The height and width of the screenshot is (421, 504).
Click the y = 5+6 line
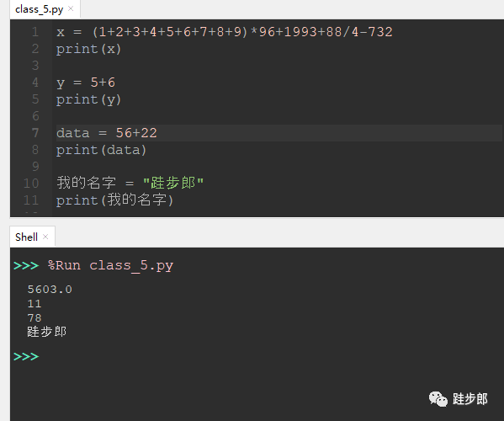[x=86, y=83]
